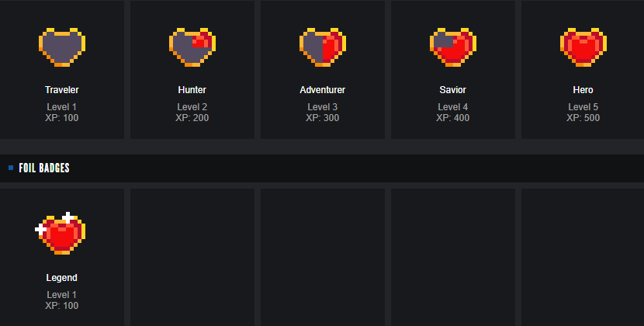Click the Hunter badge title
The image size is (644, 326).
[192, 89]
